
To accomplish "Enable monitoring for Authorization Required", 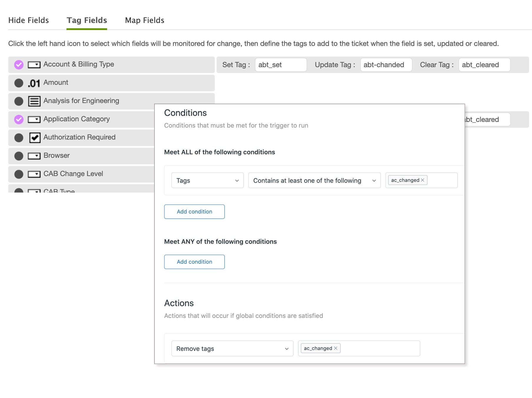I will 19,138.
